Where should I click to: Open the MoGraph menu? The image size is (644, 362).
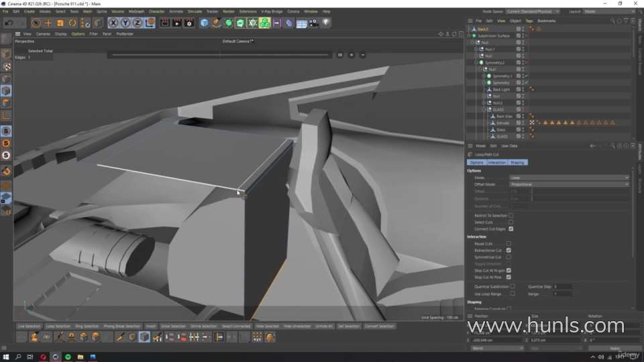coord(136,11)
